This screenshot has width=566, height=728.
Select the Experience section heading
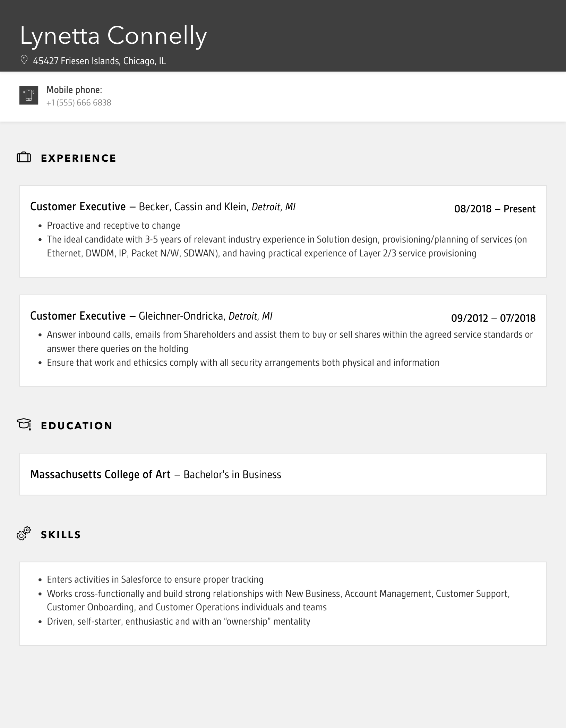(x=78, y=158)
